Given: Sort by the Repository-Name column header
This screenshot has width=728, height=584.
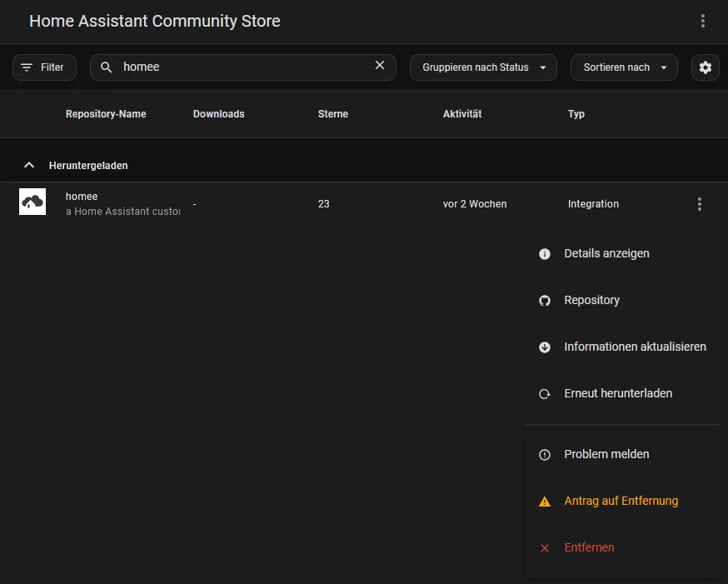Looking at the screenshot, I should click(x=106, y=114).
